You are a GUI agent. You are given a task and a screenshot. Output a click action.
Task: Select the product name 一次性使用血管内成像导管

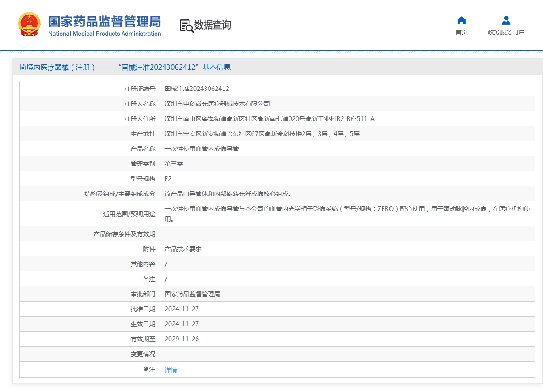(x=202, y=149)
